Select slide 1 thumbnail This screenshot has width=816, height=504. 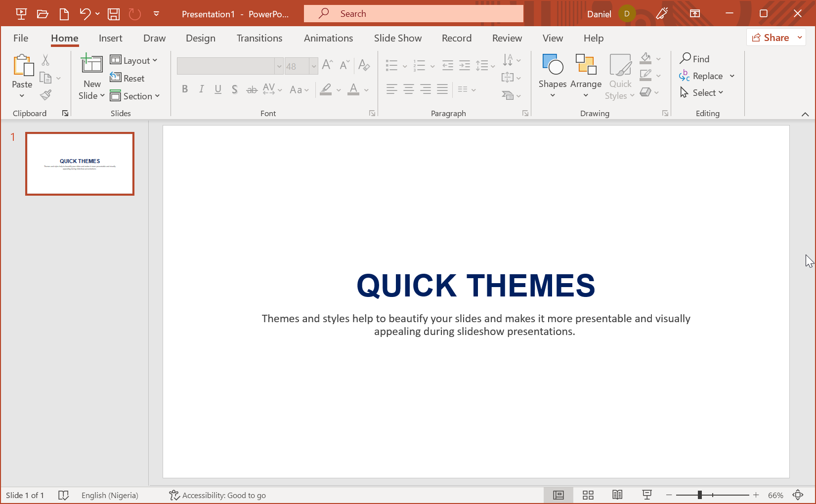[80, 164]
